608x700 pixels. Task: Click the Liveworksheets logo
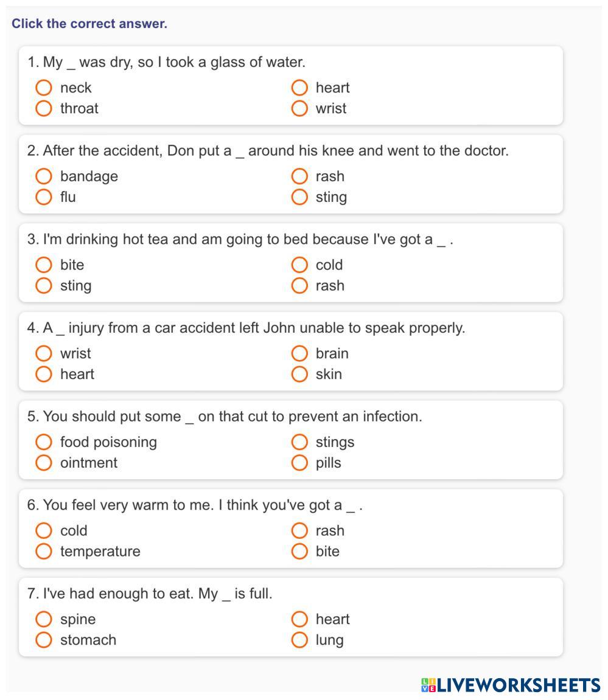510,685
